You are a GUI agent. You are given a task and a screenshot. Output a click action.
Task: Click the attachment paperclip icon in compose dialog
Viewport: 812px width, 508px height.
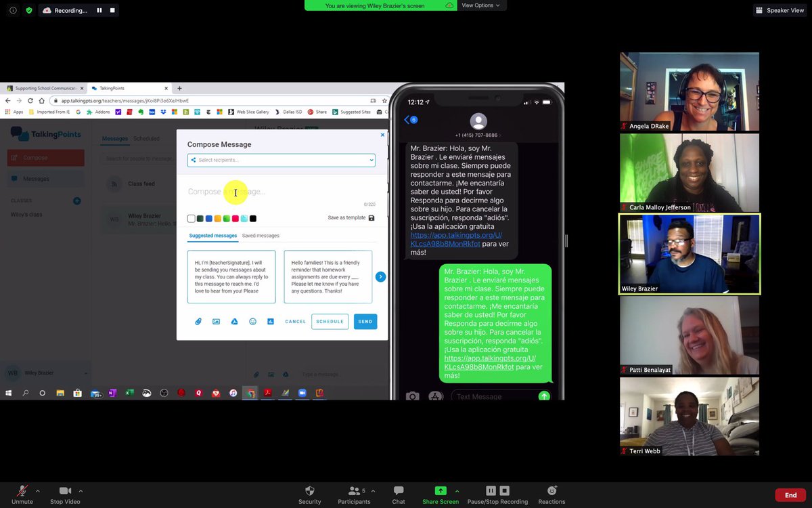198,321
